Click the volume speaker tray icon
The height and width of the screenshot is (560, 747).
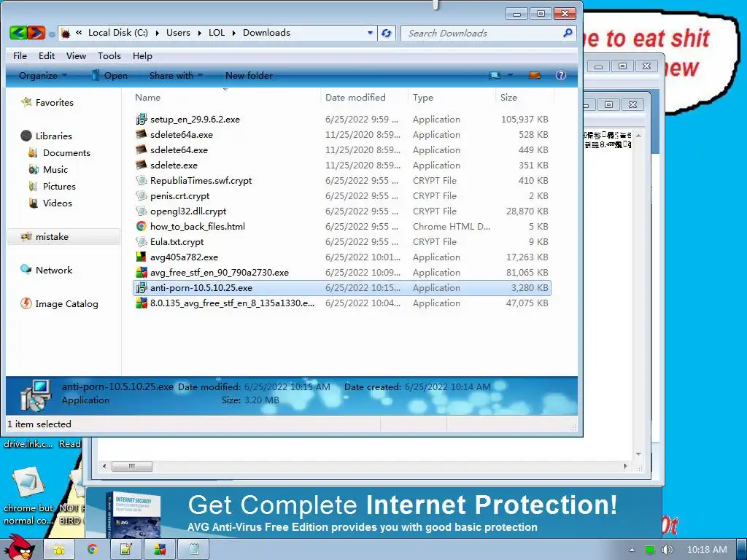tap(667, 550)
